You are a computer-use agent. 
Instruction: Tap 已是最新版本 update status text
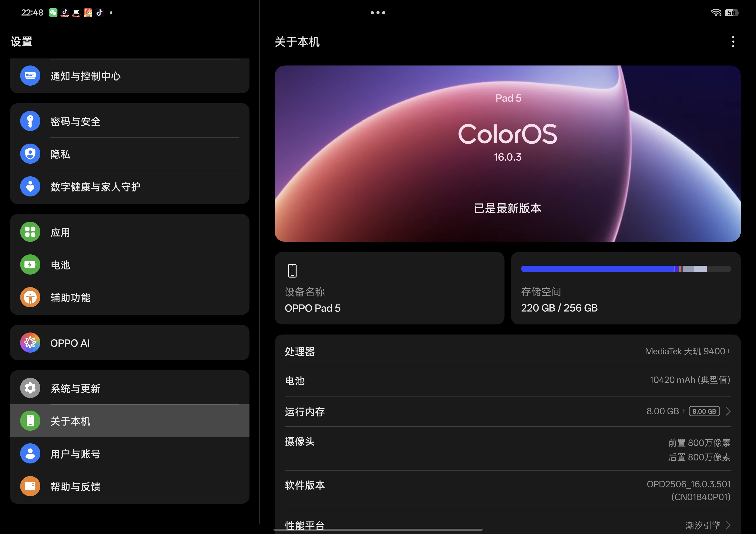click(507, 208)
